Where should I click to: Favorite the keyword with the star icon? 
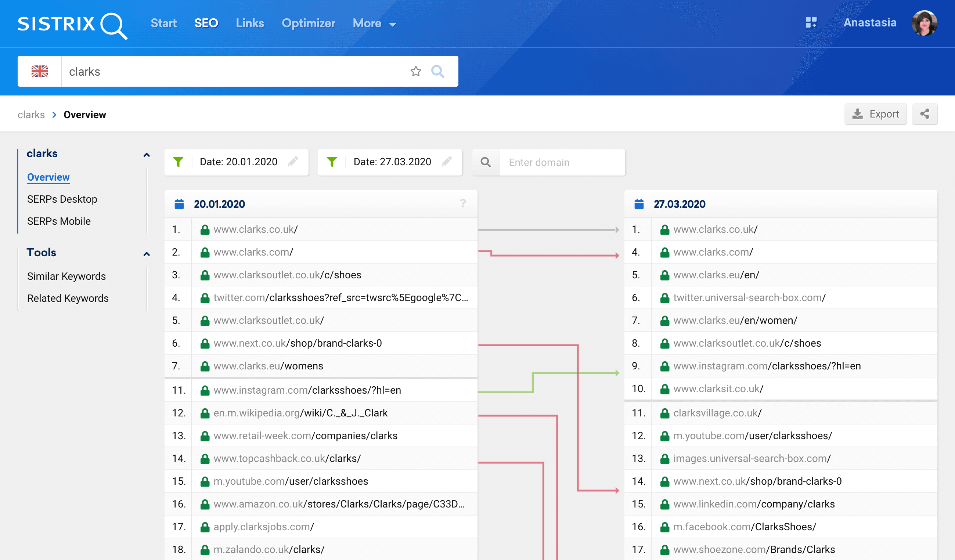(416, 71)
